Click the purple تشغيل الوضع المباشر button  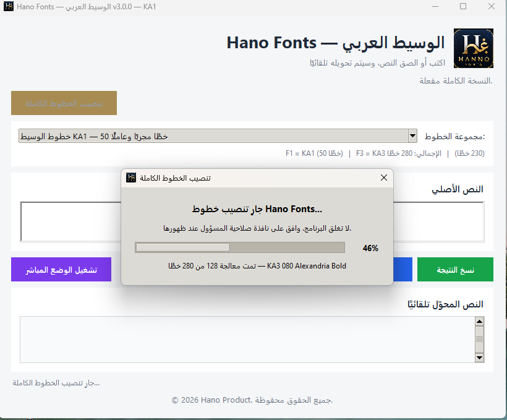(61, 270)
